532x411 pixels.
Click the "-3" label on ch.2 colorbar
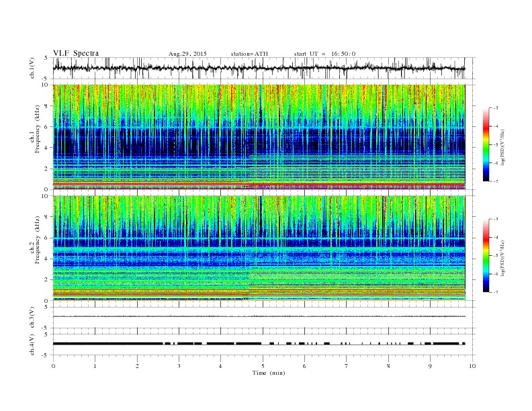495,219
